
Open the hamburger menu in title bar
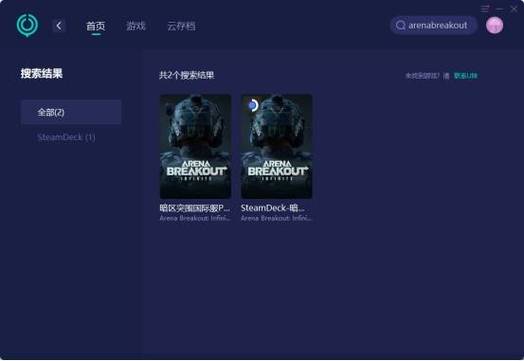point(485,9)
